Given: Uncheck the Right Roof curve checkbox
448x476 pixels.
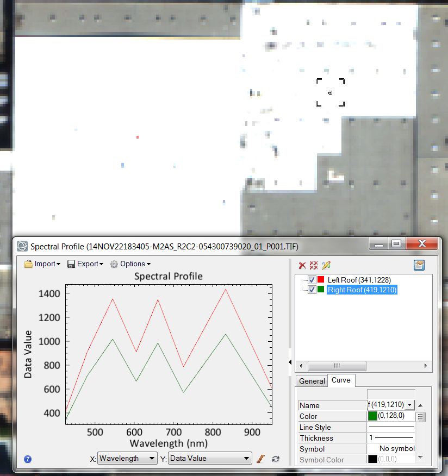Looking at the screenshot, I should click(312, 290).
